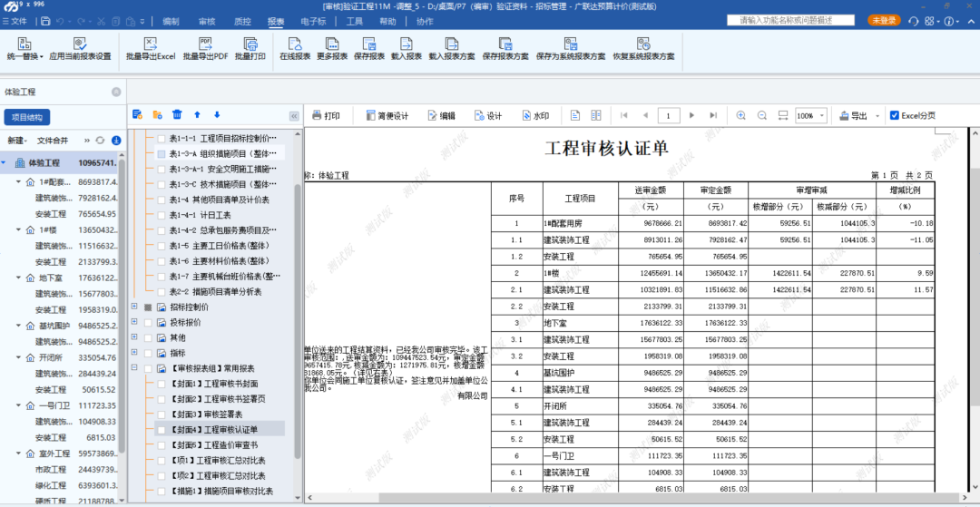Viewport: 980px width, 507px height.
Task: Click the new report icon above report tree
Action: coord(138,115)
